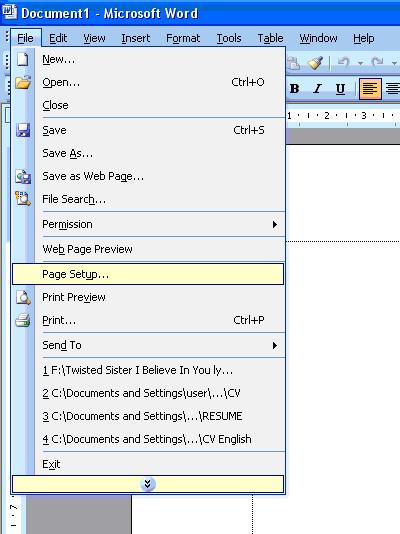The image size is (400, 534).
Task: Choose Save as Web Page... entry
Action: (x=148, y=176)
